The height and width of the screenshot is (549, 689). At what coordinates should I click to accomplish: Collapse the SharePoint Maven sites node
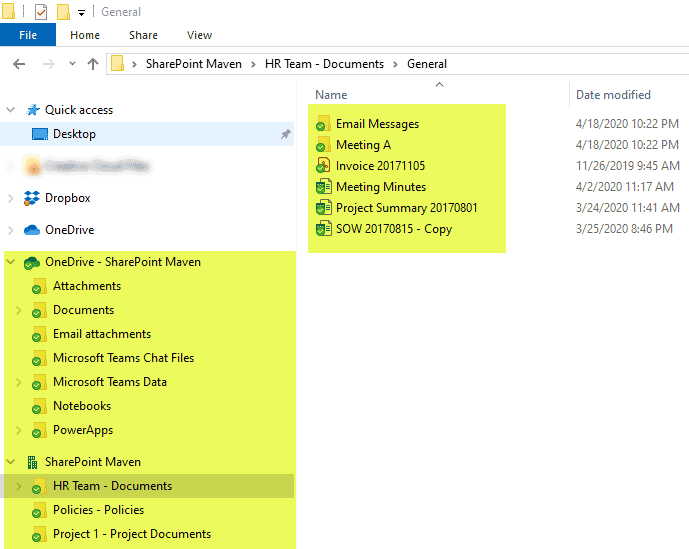click(x=11, y=462)
